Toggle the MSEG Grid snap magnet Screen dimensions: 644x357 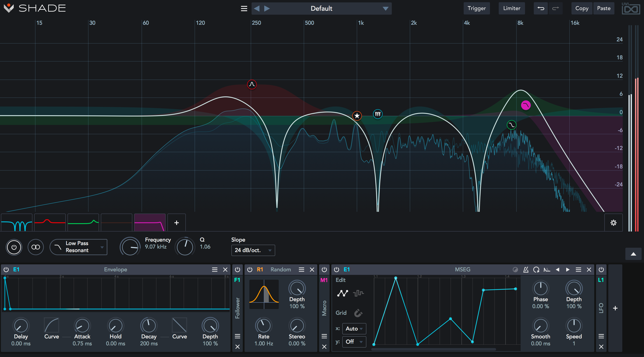358,313
